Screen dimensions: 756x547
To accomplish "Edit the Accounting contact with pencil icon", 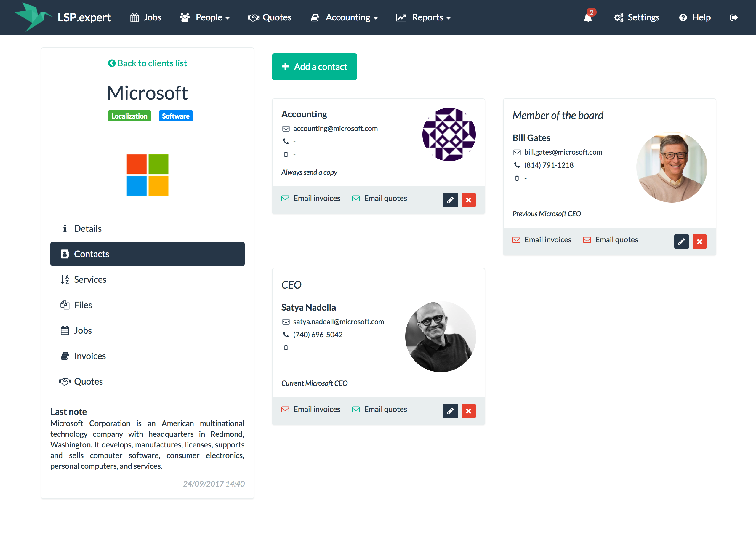I will pos(450,200).
